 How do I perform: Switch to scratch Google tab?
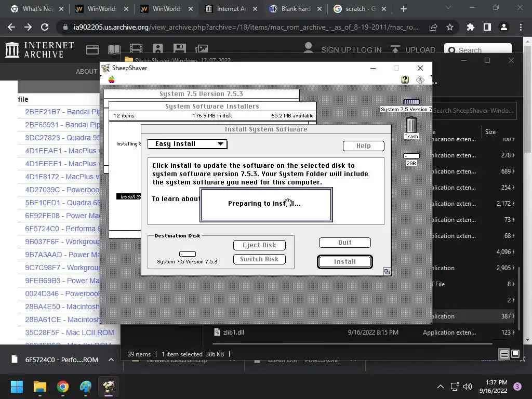point(360,9)
